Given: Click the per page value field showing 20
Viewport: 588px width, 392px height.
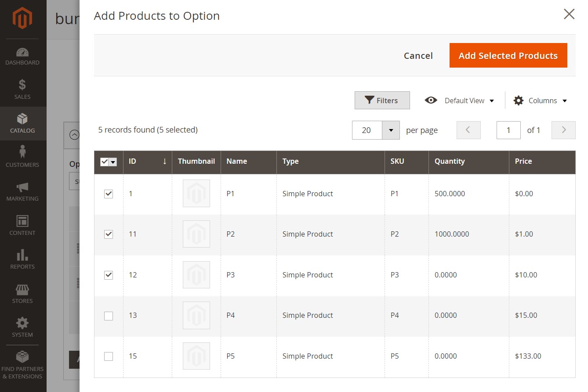Looking at the screenshot, I should coord(367,130).
